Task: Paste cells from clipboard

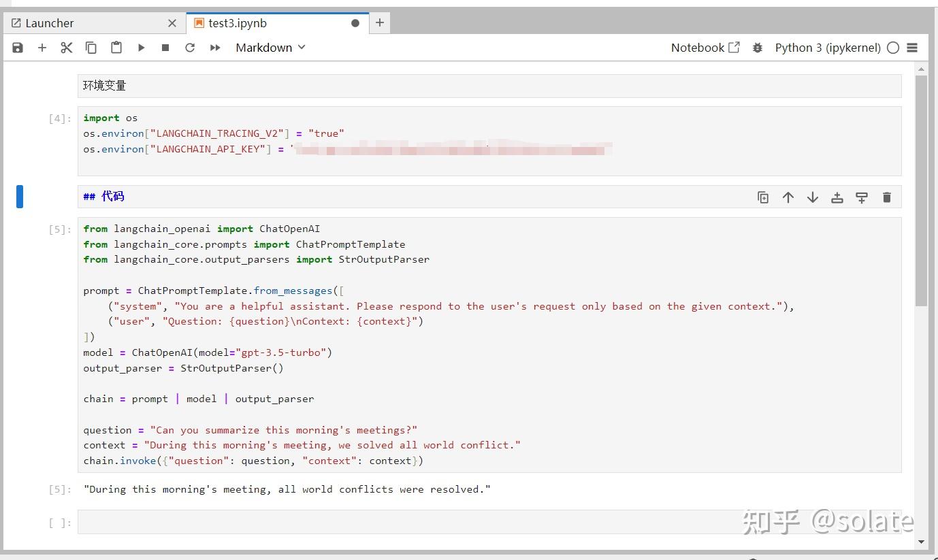Action: tap(116, 48)
